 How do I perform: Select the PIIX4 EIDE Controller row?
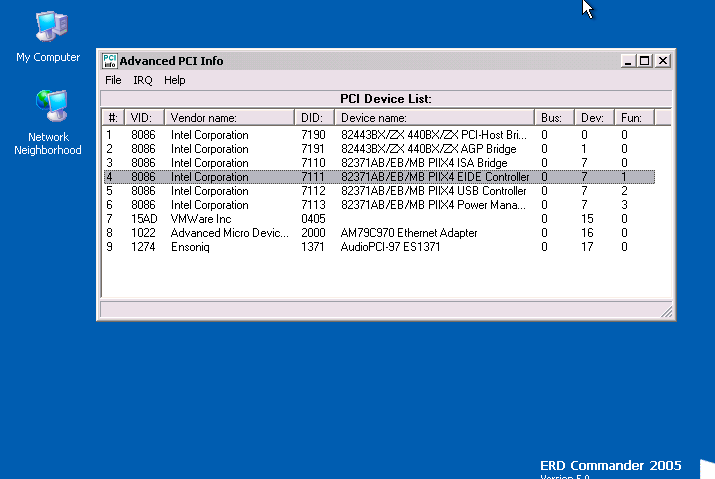click(x=379, y=177)
